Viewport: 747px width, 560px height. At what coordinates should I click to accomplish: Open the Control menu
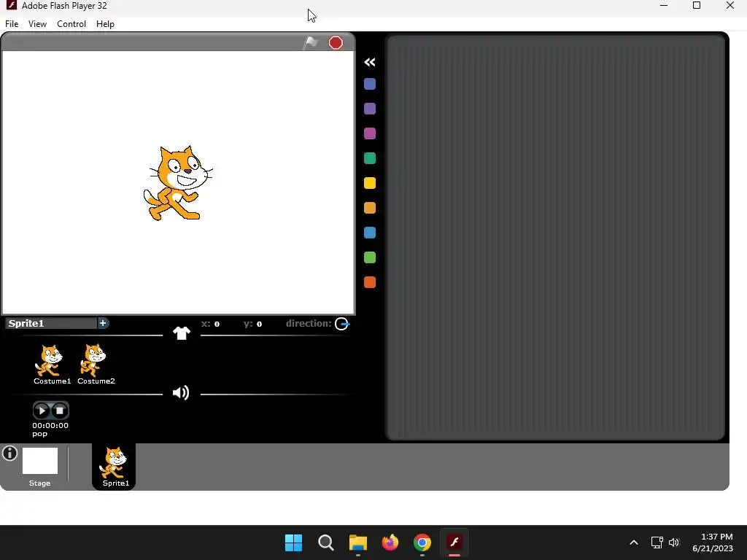(x=71, y=24)
